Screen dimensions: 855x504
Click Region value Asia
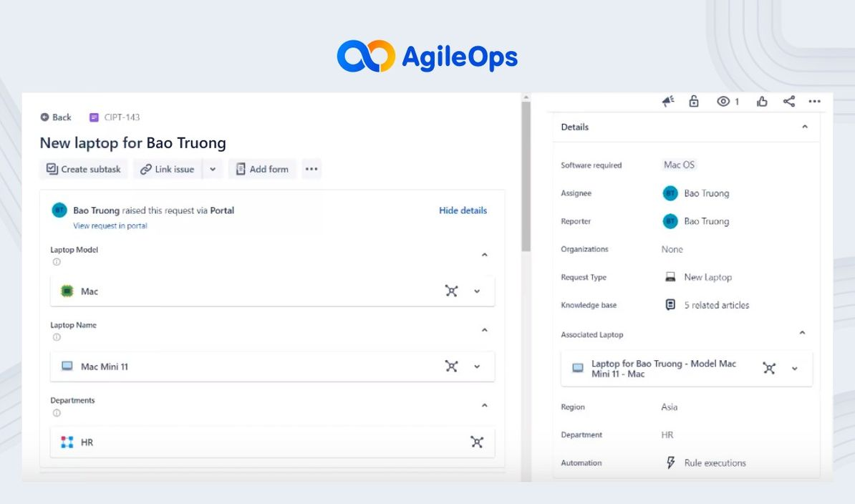(x=669, y=407)
